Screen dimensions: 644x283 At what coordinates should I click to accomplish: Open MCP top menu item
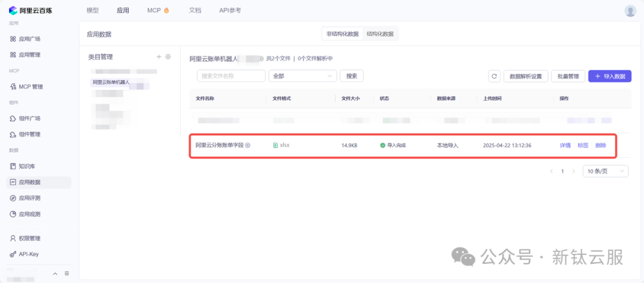(x=158, y=11)
